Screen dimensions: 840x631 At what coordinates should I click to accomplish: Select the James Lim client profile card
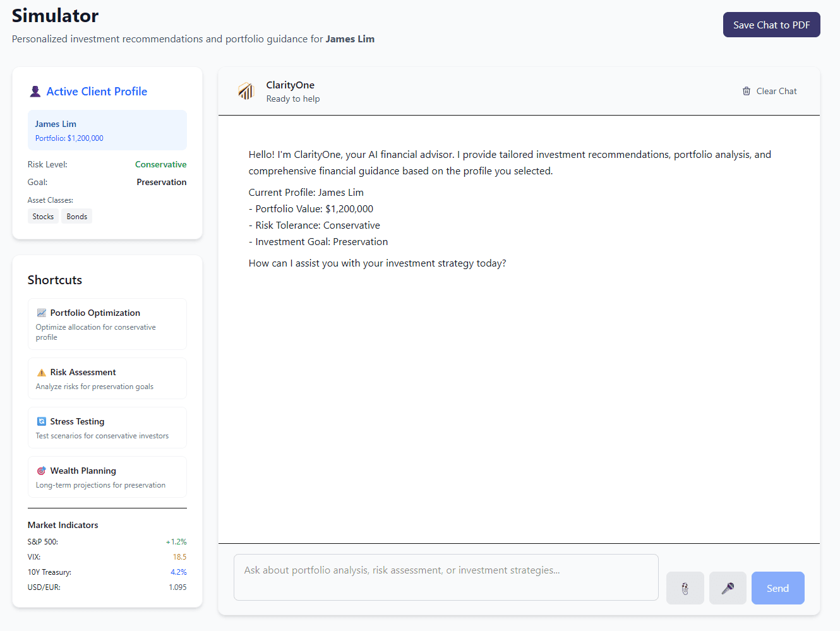(107, 130)
